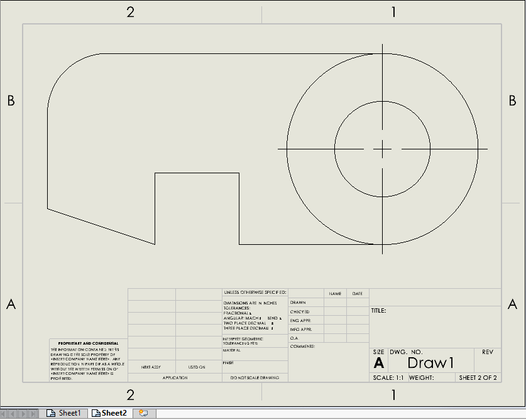Click the PROPRIETARY AND CONFIDENTIAL heading
The width and height of the screenshot is (526, 420).
click(88, 343)
